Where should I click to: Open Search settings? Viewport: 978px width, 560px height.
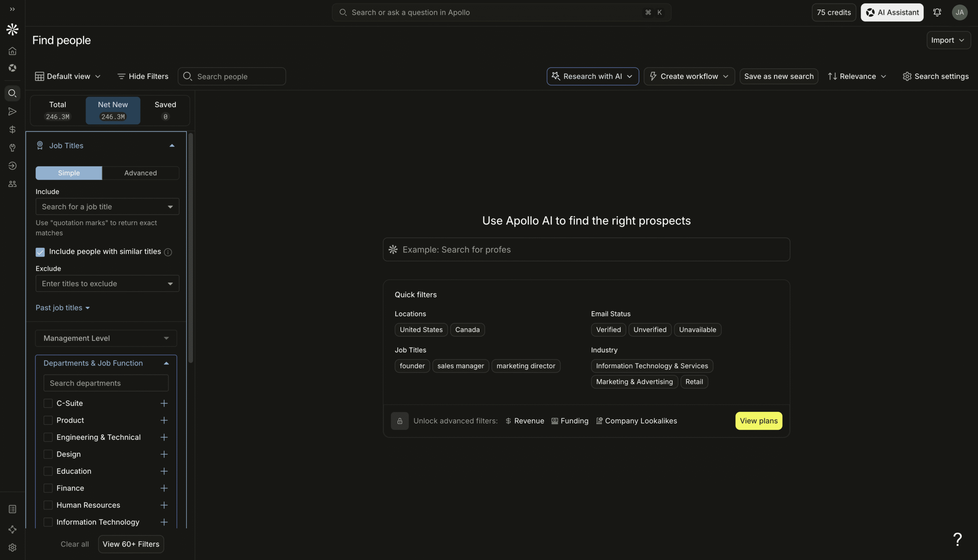click(936, 76)
